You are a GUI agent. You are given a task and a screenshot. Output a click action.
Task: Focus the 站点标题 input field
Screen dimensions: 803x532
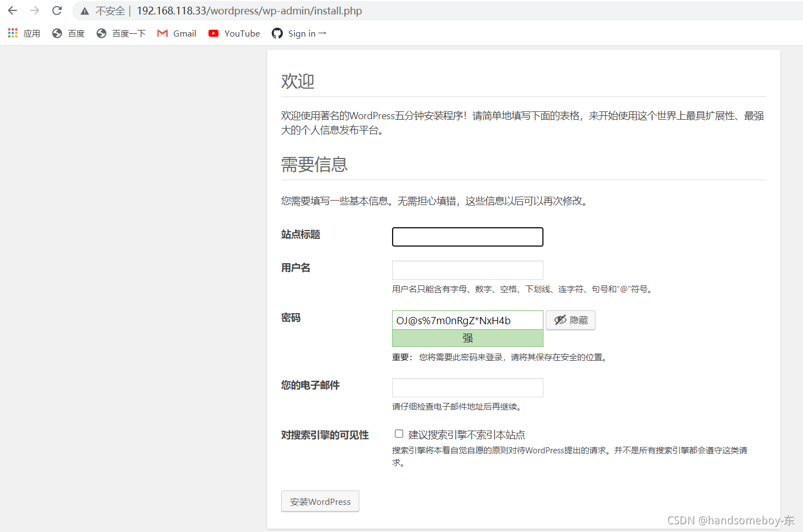point(467,237)
